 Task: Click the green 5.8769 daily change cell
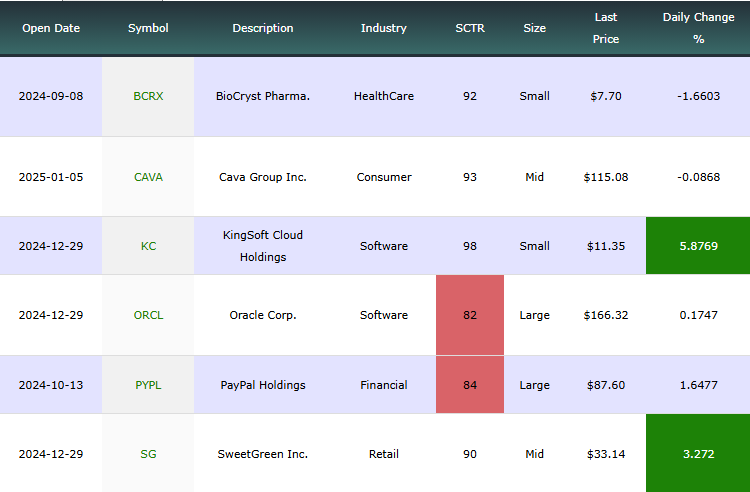coord(698,246)
